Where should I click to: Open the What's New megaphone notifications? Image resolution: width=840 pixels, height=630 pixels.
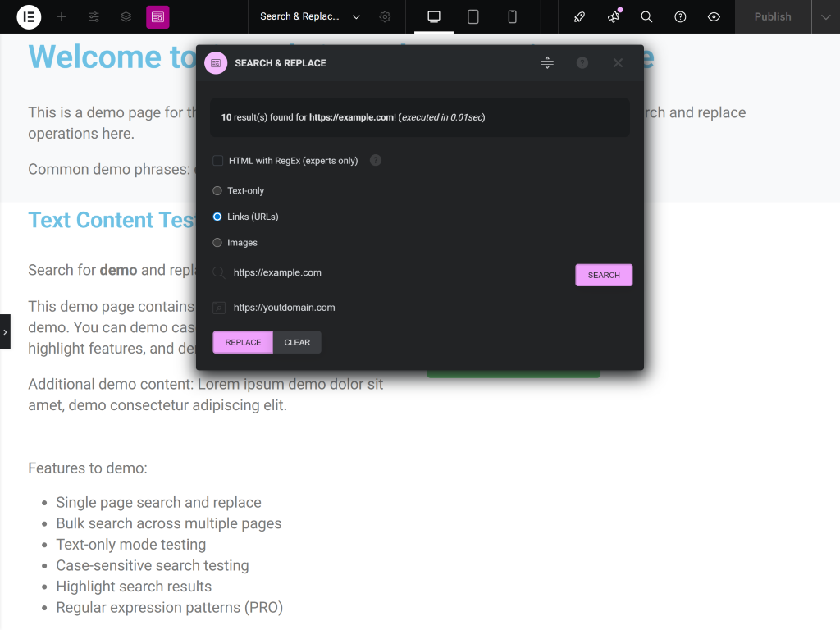[x=613, y=16]
